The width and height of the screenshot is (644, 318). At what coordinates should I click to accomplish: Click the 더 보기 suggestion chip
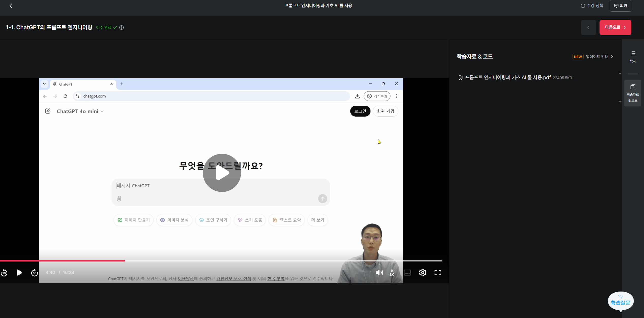tap(318, 220)
